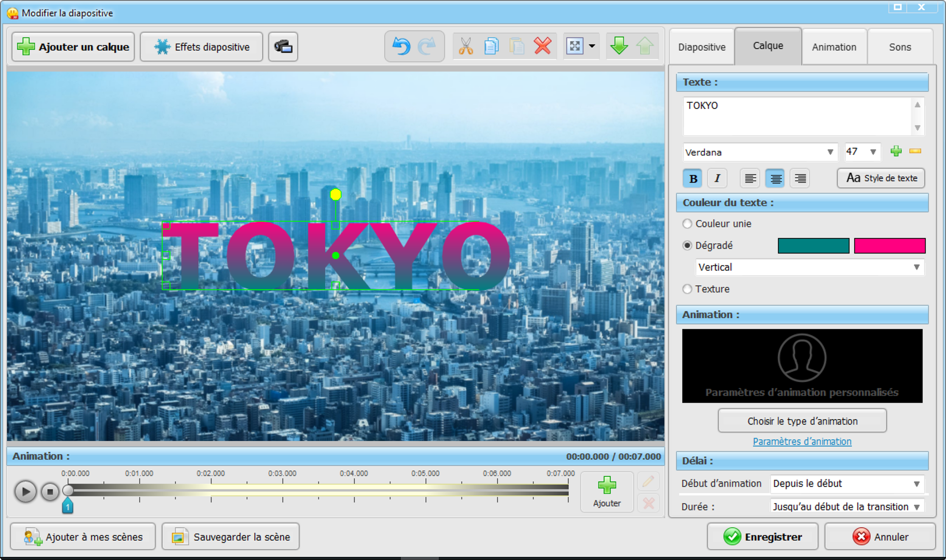Copy the selected layer
Screen dimensions: 946x560
tap(491, 46)
